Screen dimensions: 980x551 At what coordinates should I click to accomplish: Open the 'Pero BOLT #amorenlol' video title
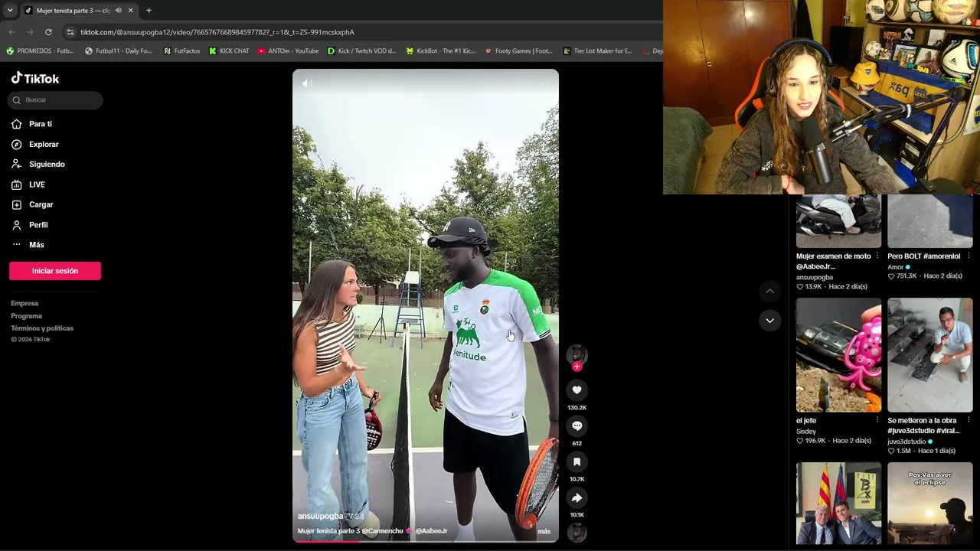coord(923,256)
